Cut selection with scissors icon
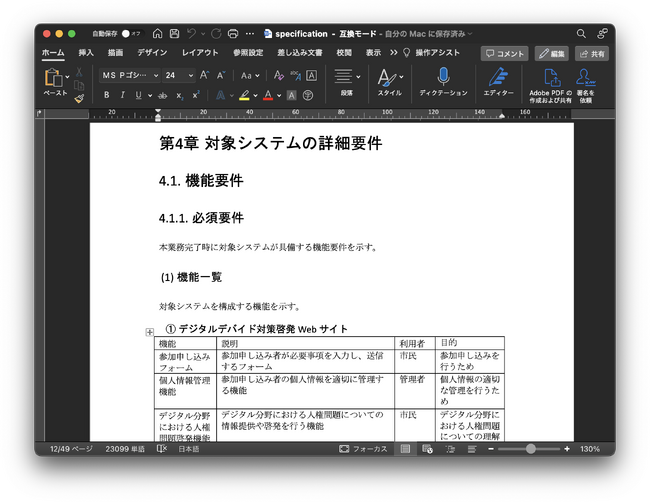The width and height of the screenshot is (650, 503). pyautogui.click(x=79, y=72)
